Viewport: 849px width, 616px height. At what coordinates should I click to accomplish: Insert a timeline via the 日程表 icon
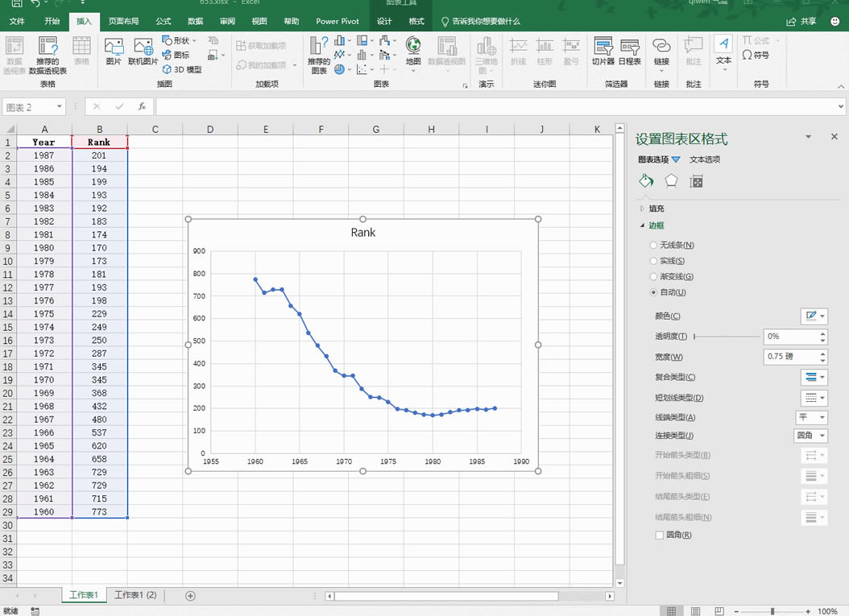tap(629, 52)
